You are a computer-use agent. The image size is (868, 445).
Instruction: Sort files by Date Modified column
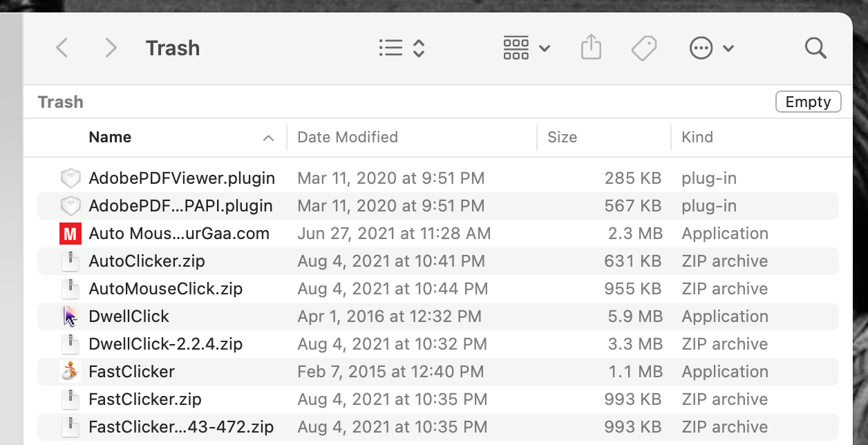point(347,137)
